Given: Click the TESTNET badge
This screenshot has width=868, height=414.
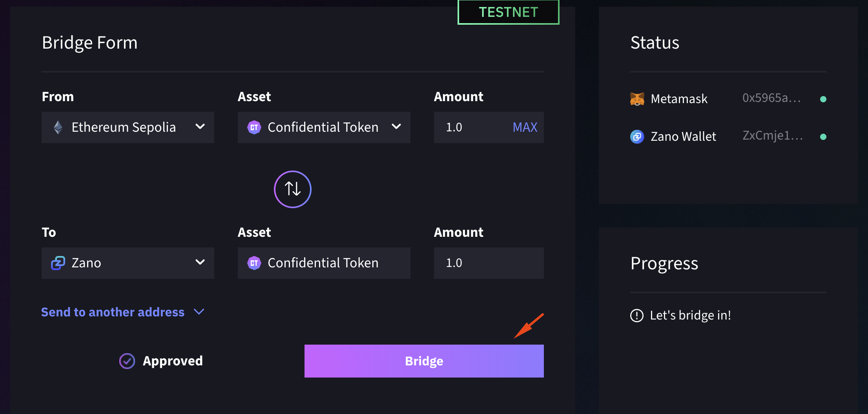Looking at the screenshot, I should pos(508,13).
